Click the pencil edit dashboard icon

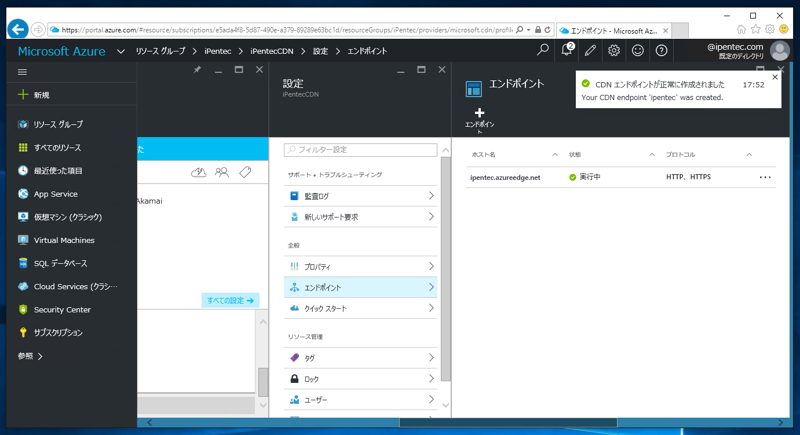pyautogui.click(x=590, y=50)
